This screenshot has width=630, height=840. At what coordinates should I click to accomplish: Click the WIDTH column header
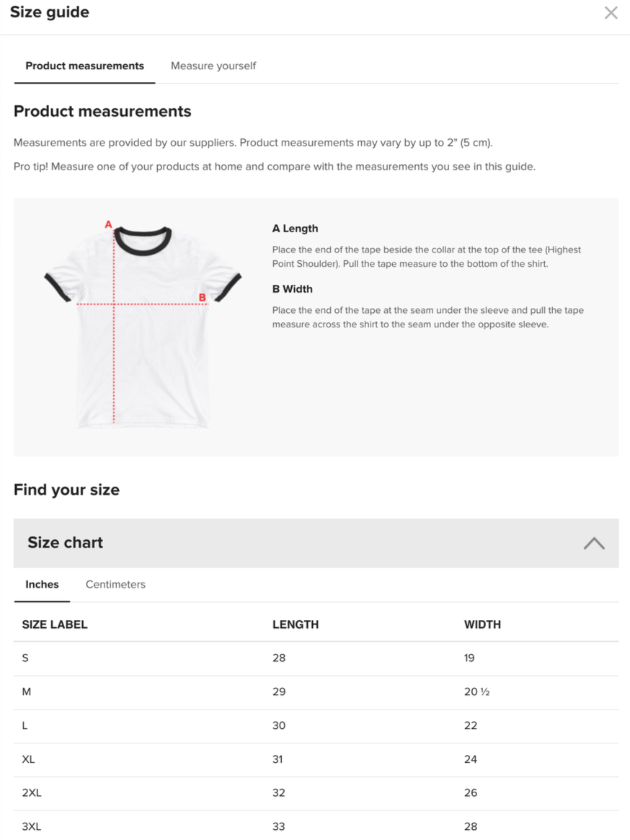click(482, 624)
